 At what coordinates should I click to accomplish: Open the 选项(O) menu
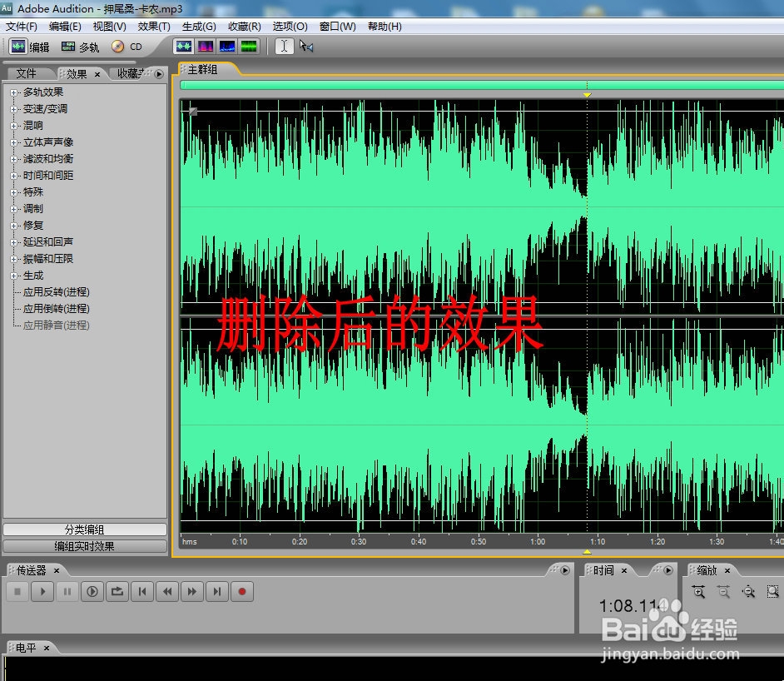point(290,27)
